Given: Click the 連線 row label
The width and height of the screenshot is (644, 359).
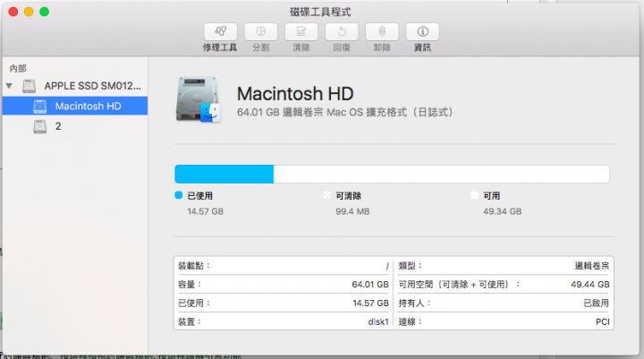Looking at the screenshot, I should tap(410, 321).
